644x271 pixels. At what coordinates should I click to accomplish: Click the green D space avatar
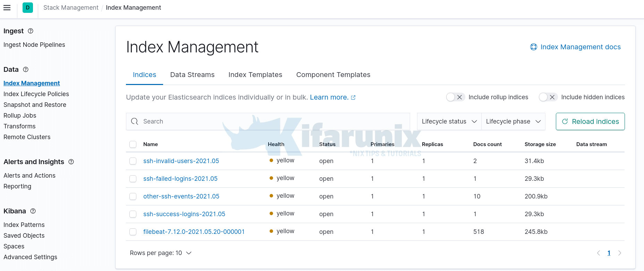[x=28, y=8]
